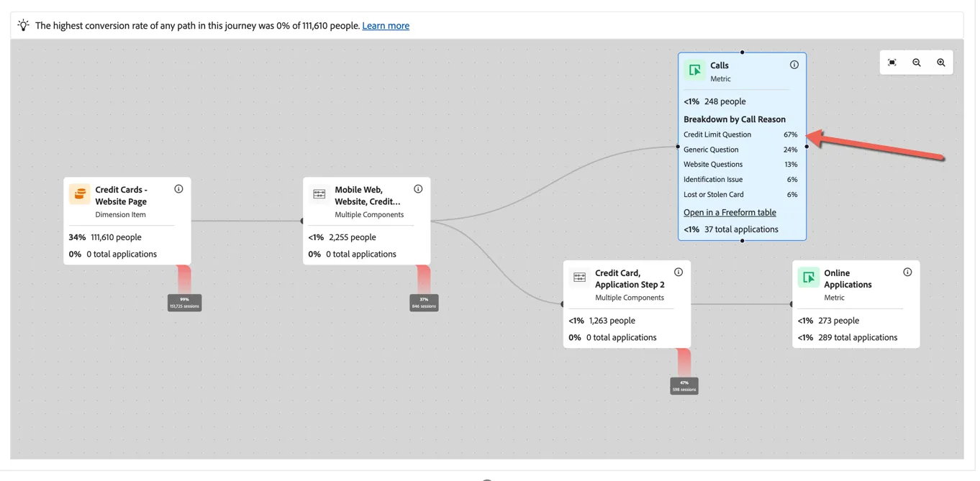This screenshot has height=481, width=980.
Task: Select the Identification Issue breakdown row
Action: point(740,180)
